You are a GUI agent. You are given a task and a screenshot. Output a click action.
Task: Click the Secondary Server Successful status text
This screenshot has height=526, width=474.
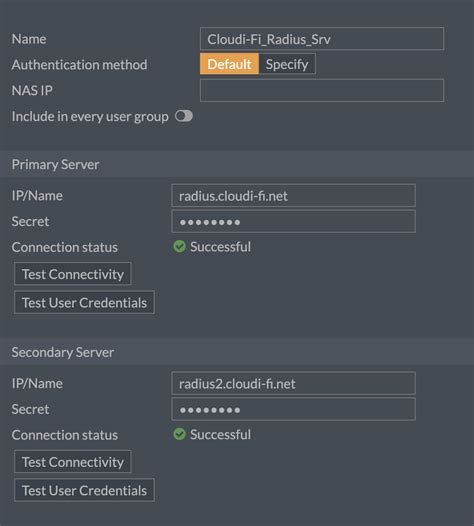220,434
